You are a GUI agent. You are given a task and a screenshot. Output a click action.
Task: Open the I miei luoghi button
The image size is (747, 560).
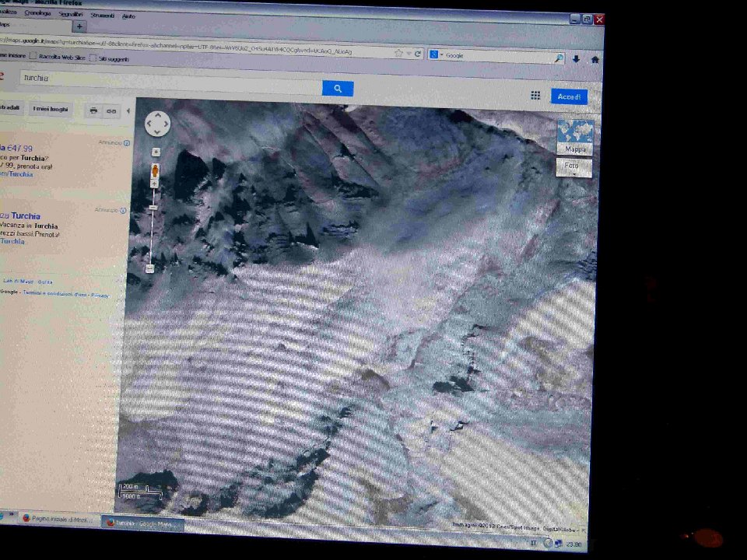click(51, 109)
